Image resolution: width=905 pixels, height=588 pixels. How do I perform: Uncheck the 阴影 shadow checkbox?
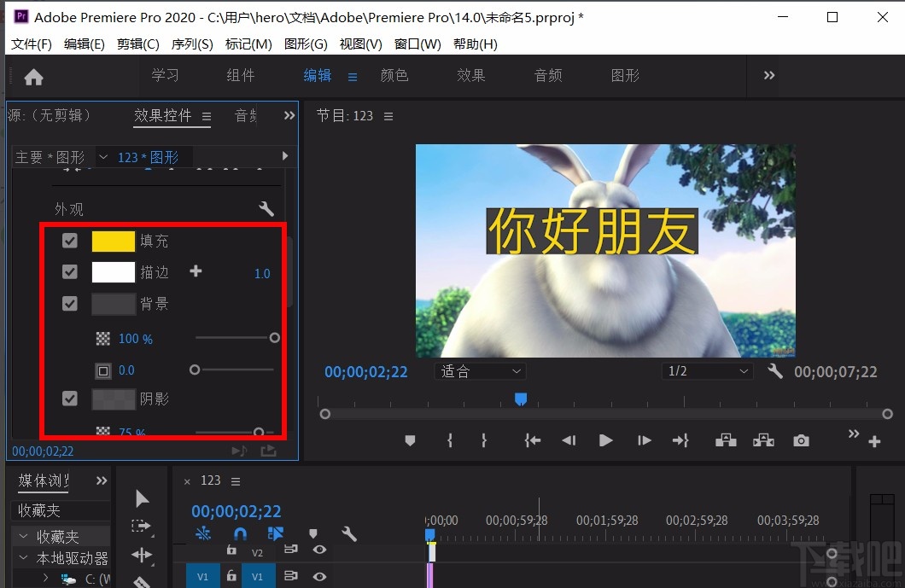click(x=70, y=399)
